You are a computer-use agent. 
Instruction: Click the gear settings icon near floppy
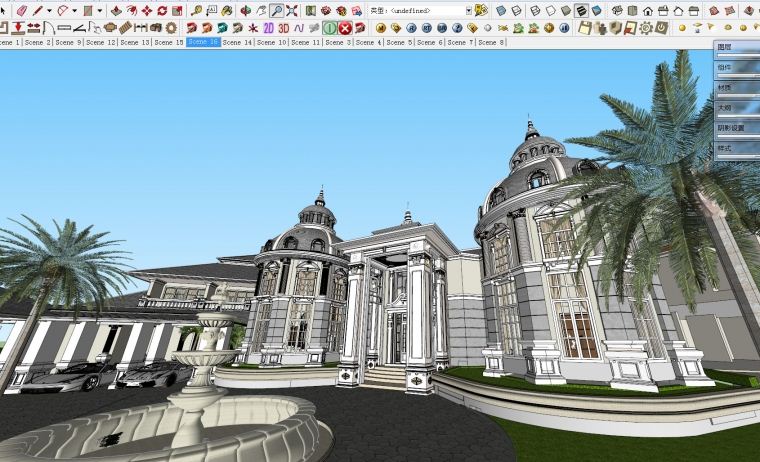[x=646, y=28]
